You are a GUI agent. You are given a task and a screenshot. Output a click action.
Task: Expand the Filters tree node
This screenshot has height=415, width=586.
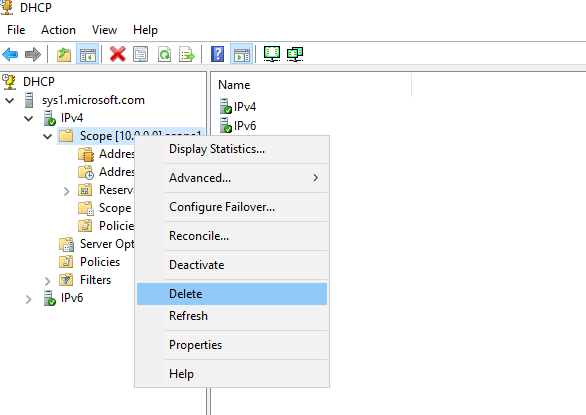[x=47, y=281]
